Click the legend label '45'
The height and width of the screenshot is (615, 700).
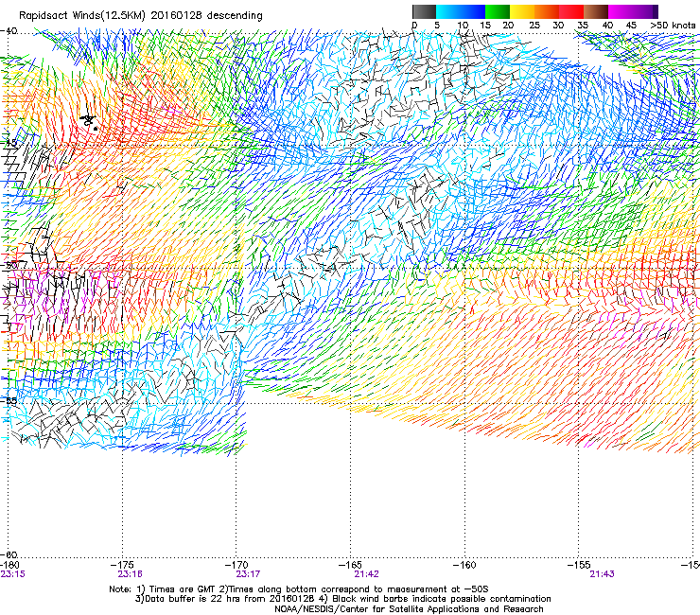[x=631, y=26]
